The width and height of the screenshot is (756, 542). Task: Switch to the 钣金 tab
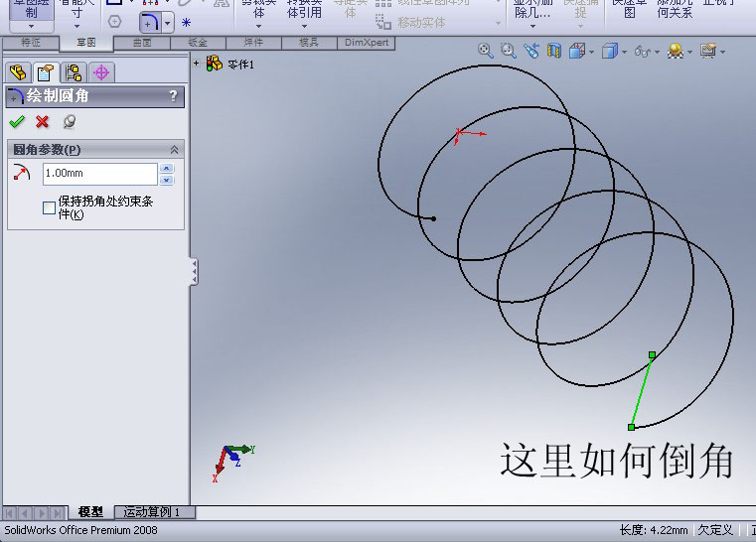[x=198, y=43]
